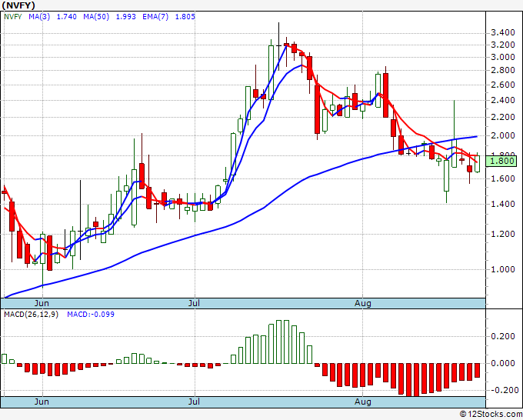523x420 pixels.
Task: Select the NVFY legend label
Action: [12, 17]
